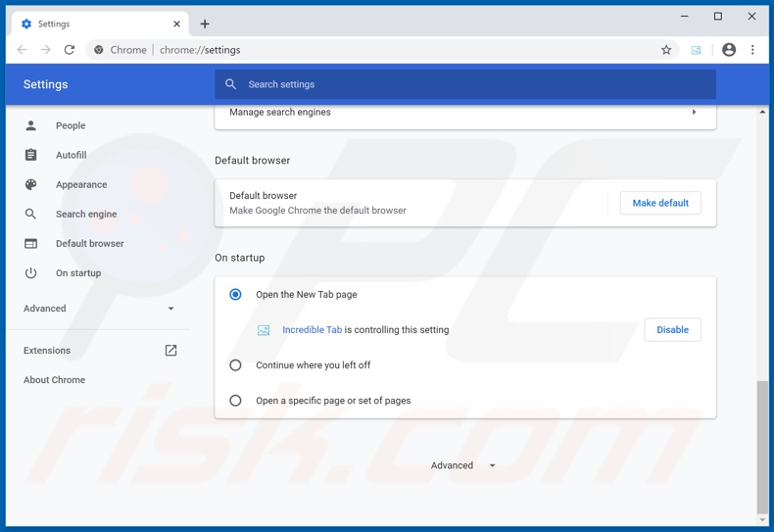This screenshot has width=774, height=532.
Task: Open a new tab with plus button
Action: (x=205, y=24)
